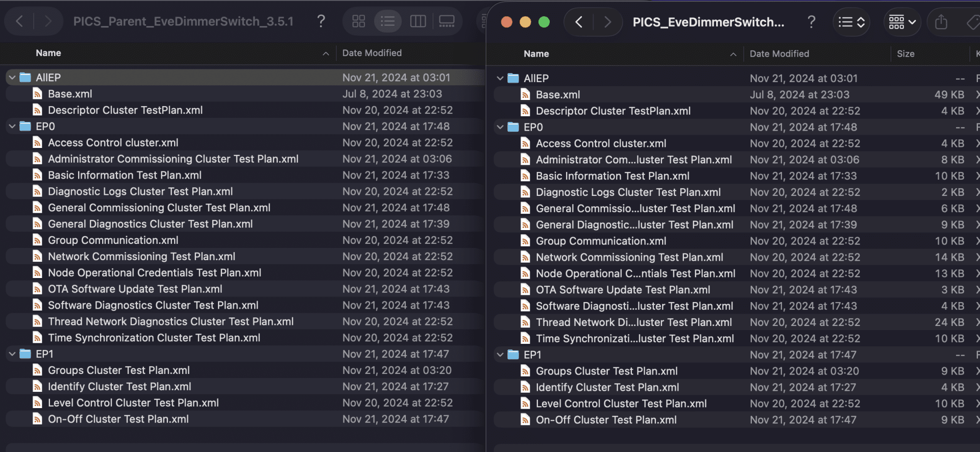Screen dimensions: 980x452
Task: Go forward in the PICS_EveDimmerSwitch window
Action: (607, 22)
